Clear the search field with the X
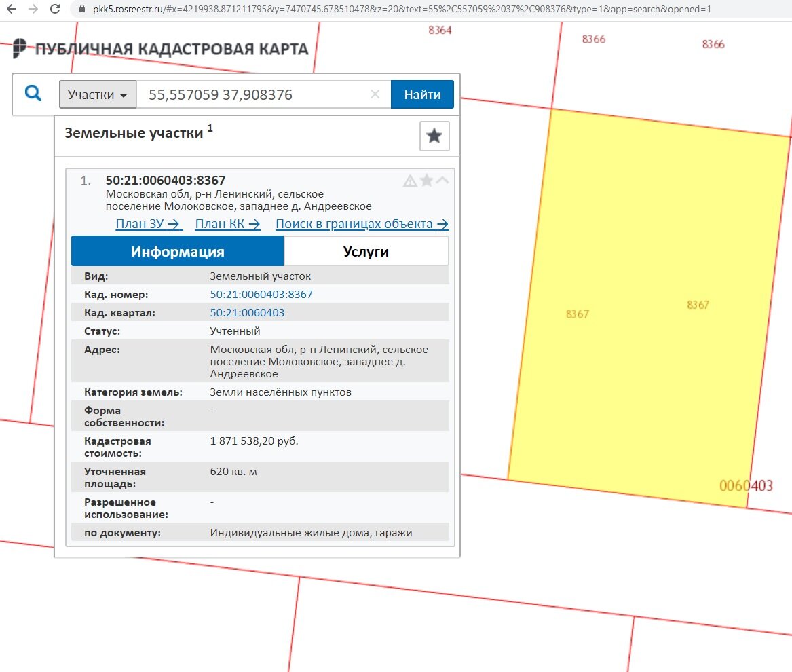 click(375, 94)
